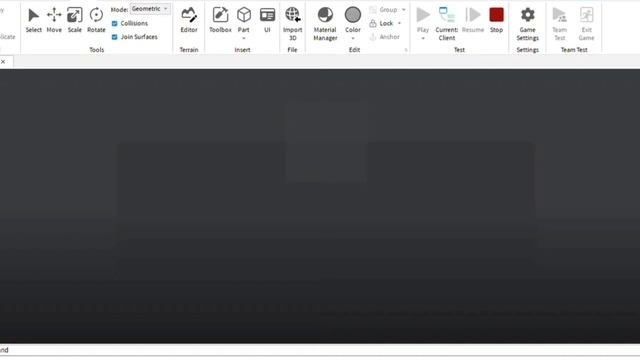Screen dimensions: 640x360
Task: Open the Toolbox panel
Action: pos(220,20)
